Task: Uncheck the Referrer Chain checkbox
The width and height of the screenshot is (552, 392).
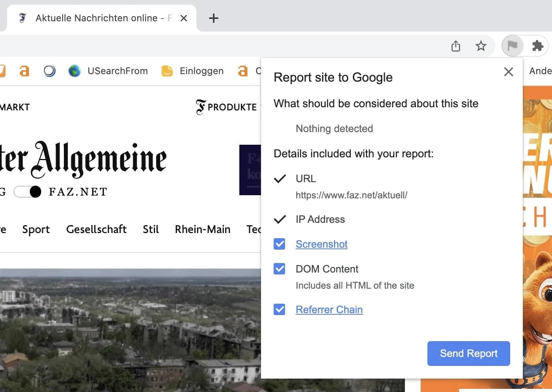Action: point(279,309)
